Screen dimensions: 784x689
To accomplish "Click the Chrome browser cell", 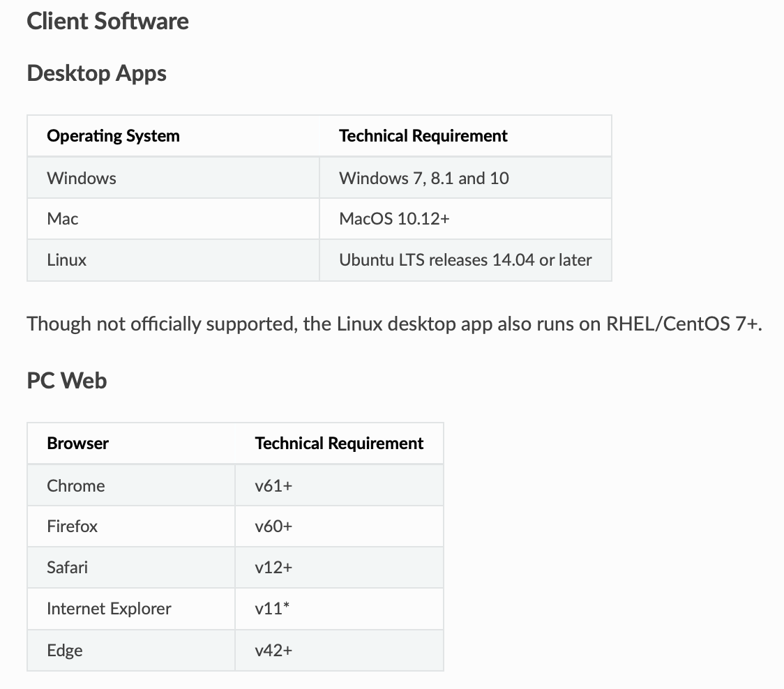I will pyautogui.click(x=131, y=485).
